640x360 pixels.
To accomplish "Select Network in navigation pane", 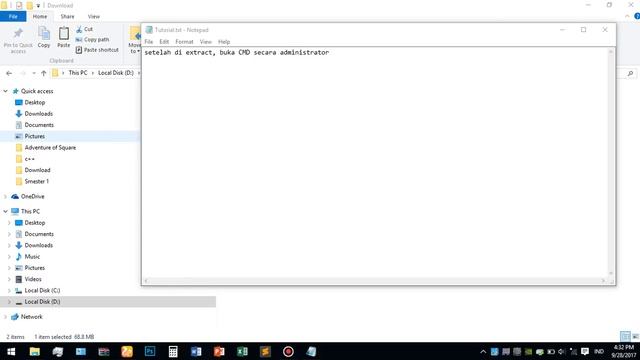I will pos(31,317).
